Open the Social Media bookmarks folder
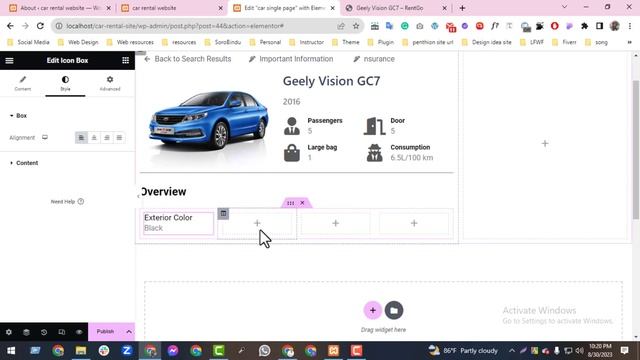Image resolution: width=640 pixels, height=360 pixels. pos(29,42)
